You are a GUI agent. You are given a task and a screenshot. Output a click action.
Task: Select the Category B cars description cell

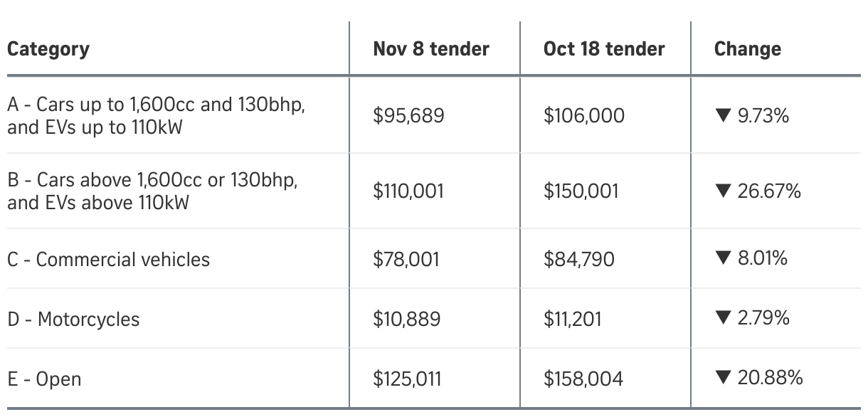click(x=152, y=191)
